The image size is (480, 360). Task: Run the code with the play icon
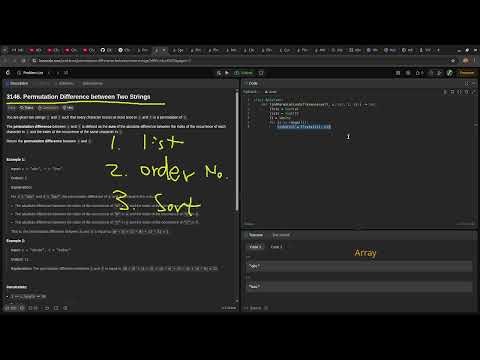pyautogui.click(x=227, y=73)
